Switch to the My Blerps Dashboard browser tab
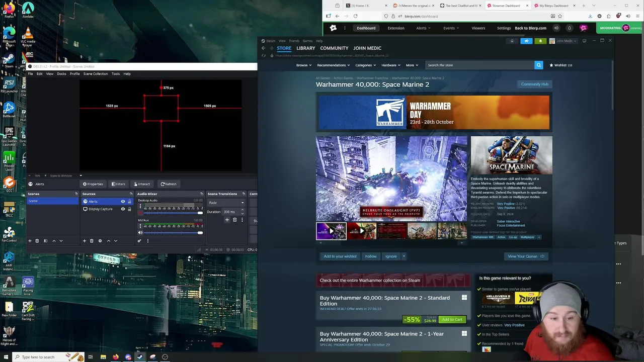Viewport: 644px width, 362px height. 554,6
